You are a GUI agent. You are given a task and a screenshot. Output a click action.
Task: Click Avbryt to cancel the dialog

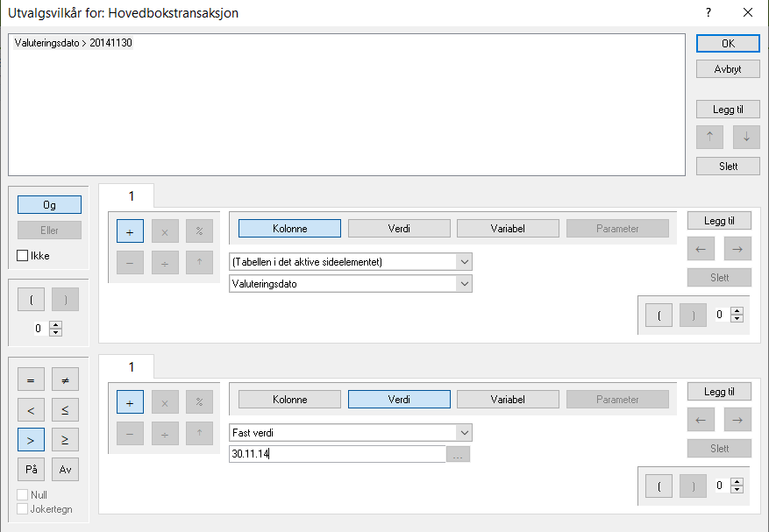728,68
